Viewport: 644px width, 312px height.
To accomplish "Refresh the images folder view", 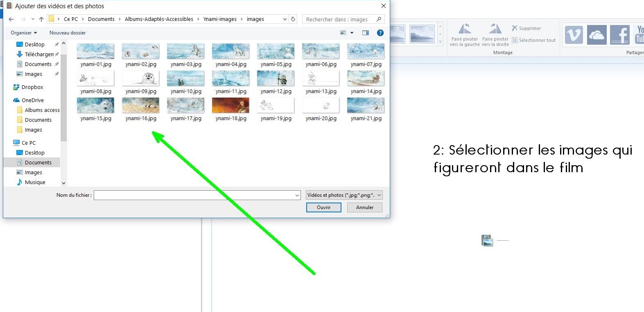I will [x=293, y=19].
